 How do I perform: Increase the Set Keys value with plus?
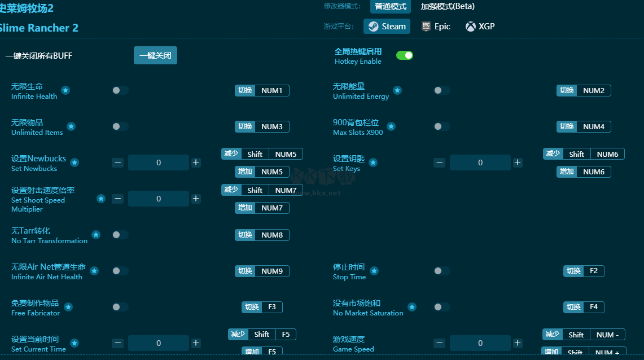[518, 163]
